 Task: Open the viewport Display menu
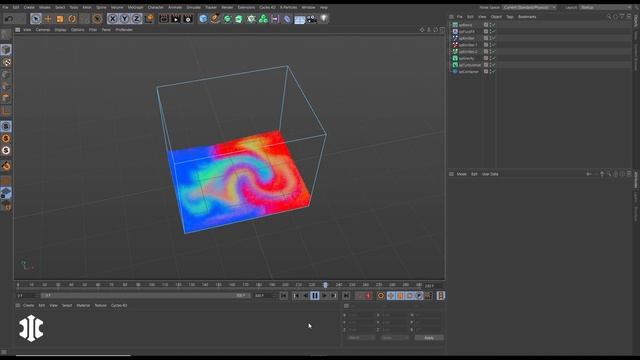pos(60,30)
